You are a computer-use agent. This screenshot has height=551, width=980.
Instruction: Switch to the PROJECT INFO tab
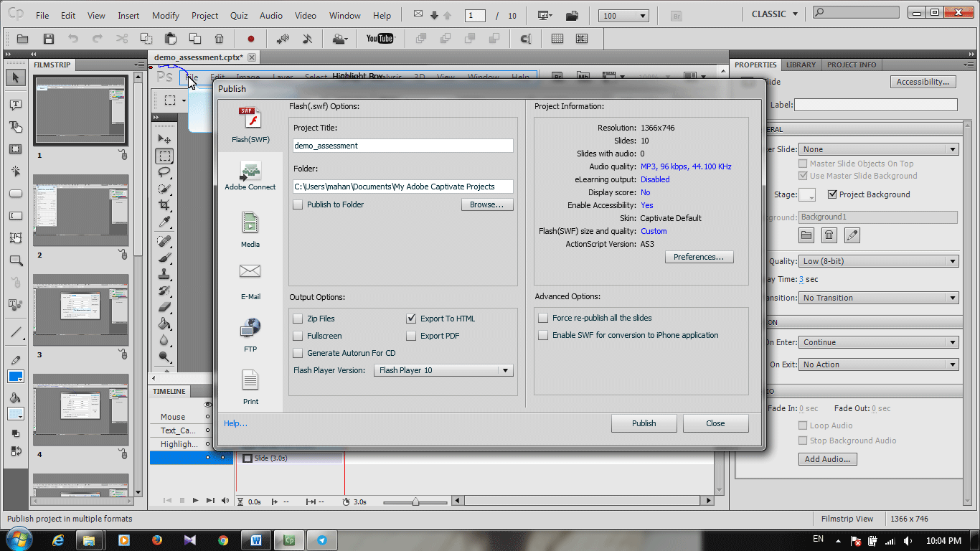click(x=852, y=65)
